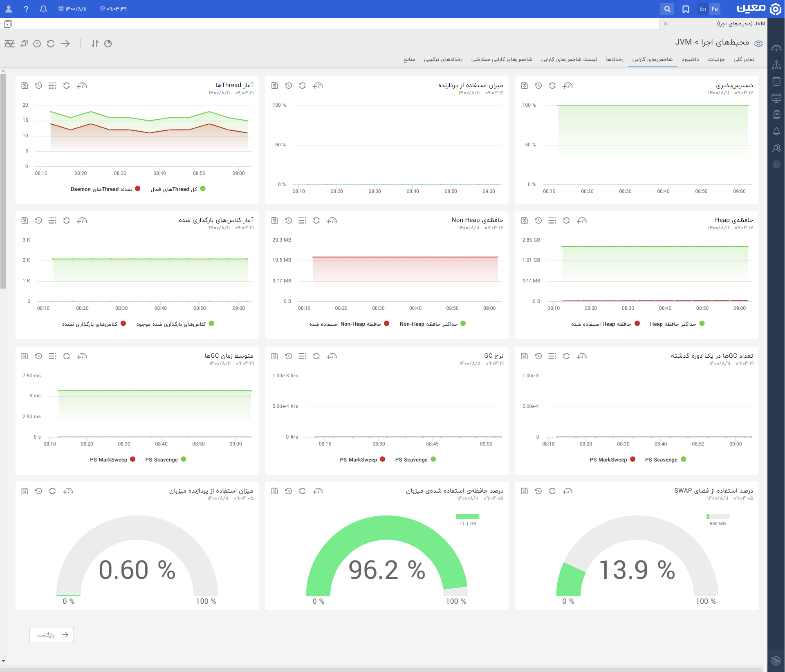
Task: Save the SWAP usage gauge panel
Action: 525,491
